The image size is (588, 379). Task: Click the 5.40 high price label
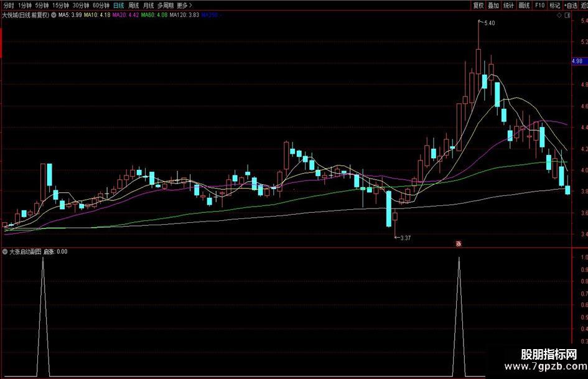point(489,23)
